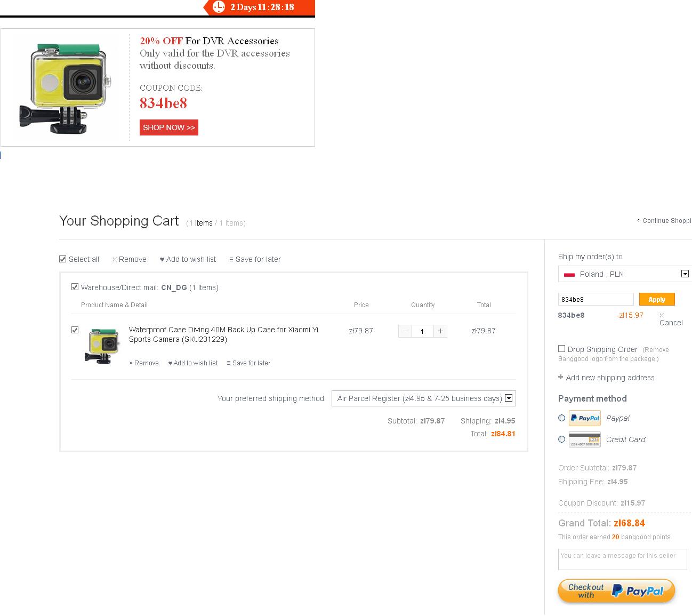Click the Continue Shopping link

(664, 221)
